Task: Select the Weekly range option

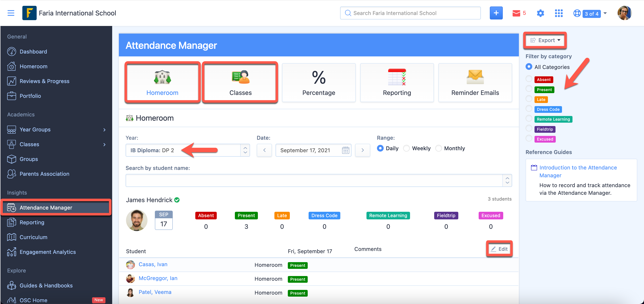Action: tap(406, 148)
